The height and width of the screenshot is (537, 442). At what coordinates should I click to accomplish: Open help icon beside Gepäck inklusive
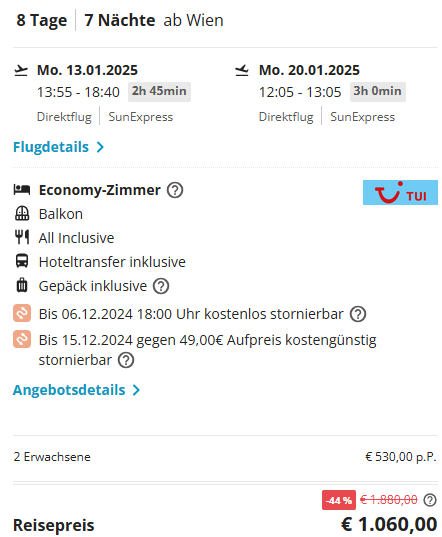click(161, 286)
